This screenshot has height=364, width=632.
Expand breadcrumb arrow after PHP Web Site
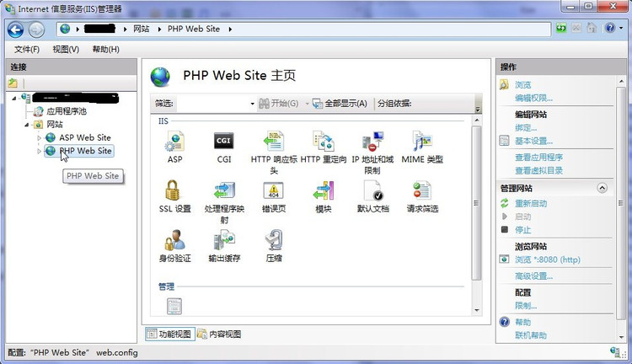(x=230, y=29)
